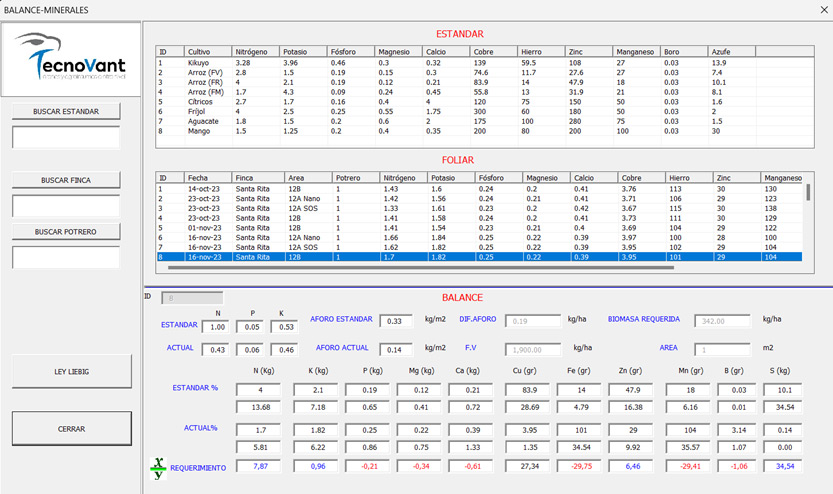This screenshot has height=494, width=833.
Task: Click the AFORO ESTANDAR value field
Action: 396,321
